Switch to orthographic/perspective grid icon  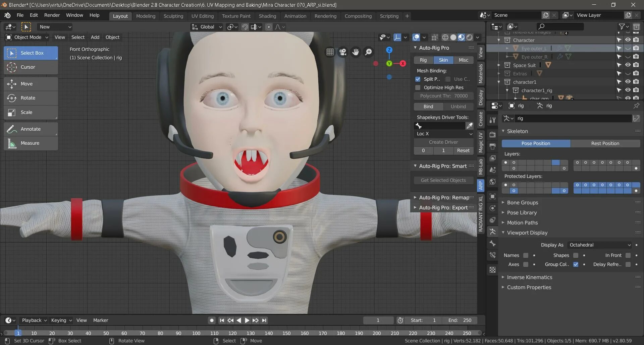[330, 52]
